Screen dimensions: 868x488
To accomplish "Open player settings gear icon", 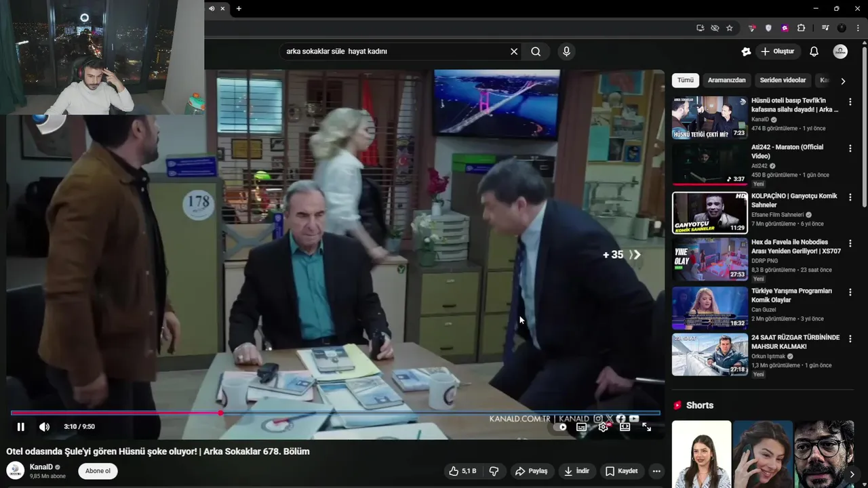I will tap(604, 427).
